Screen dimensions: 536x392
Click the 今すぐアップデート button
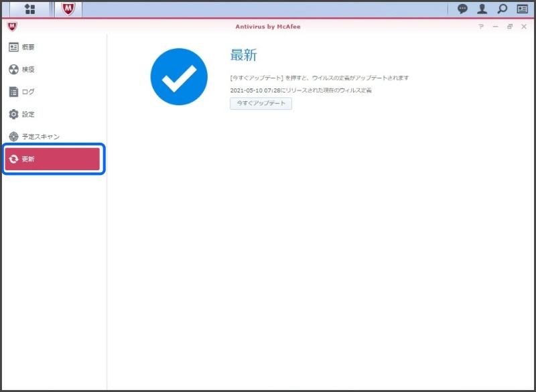[261, 103]
